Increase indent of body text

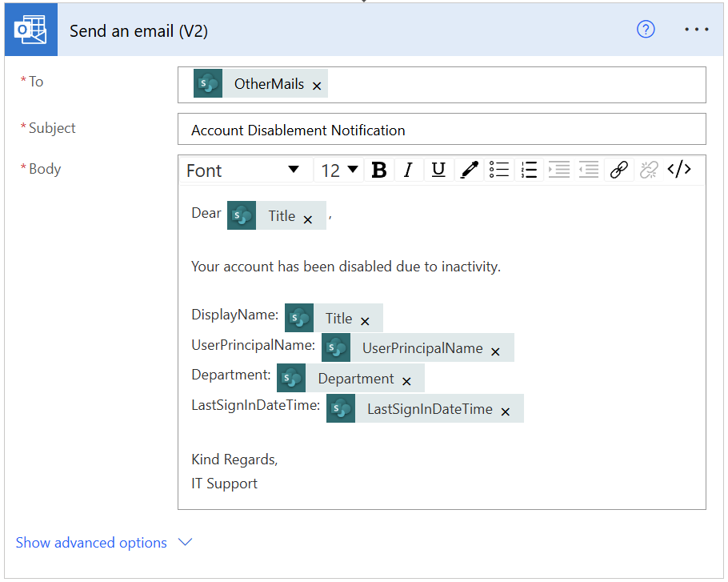559,170
